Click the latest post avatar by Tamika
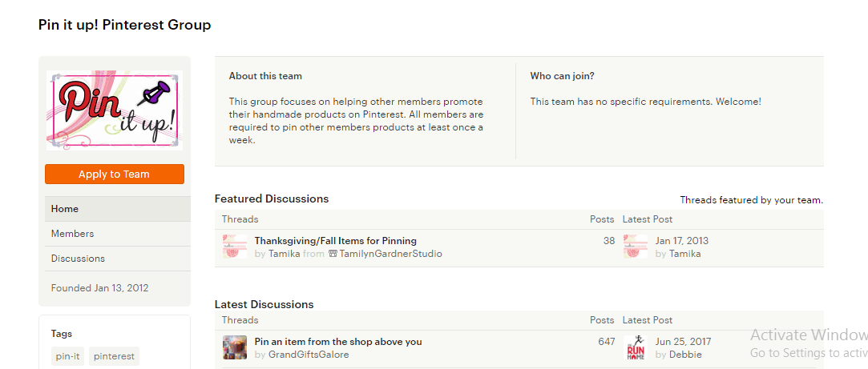Viewport: 868px width, 369px height. (x=636, y=247)
